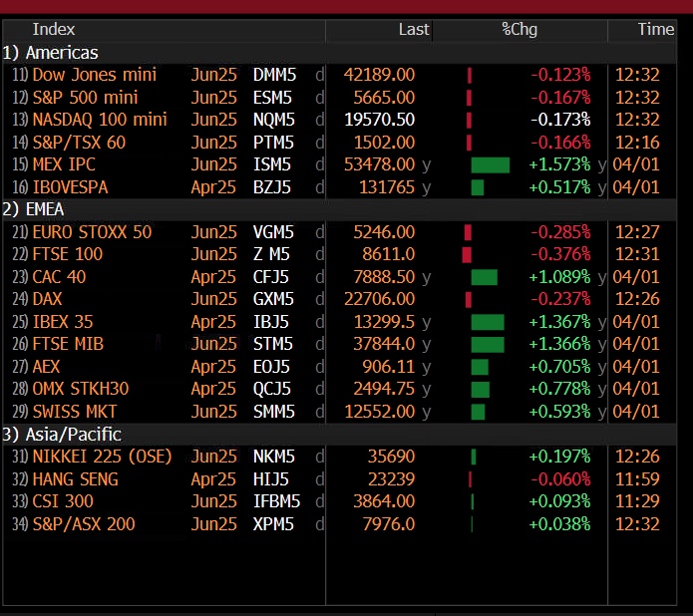Open CSI 300 index
This screenshot has height=616, width=693.
click(63, 501)
